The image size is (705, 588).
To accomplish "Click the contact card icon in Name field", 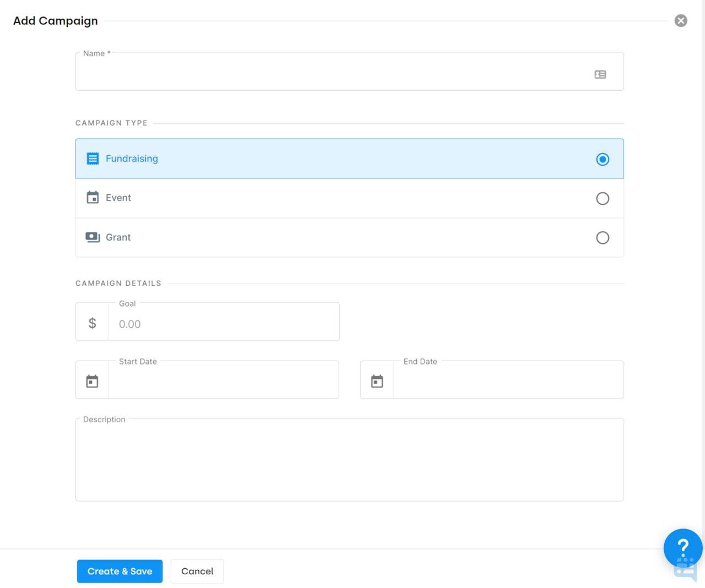I will click(600, 74).
